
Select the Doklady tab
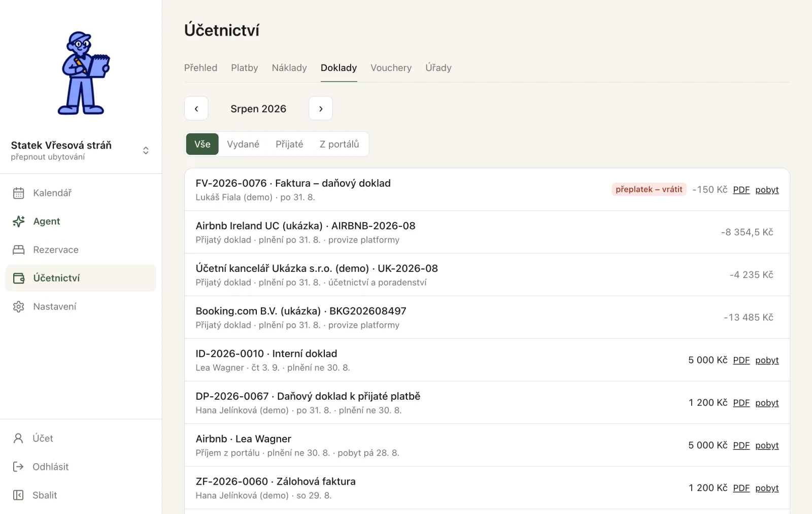click(x=339, y=68)
